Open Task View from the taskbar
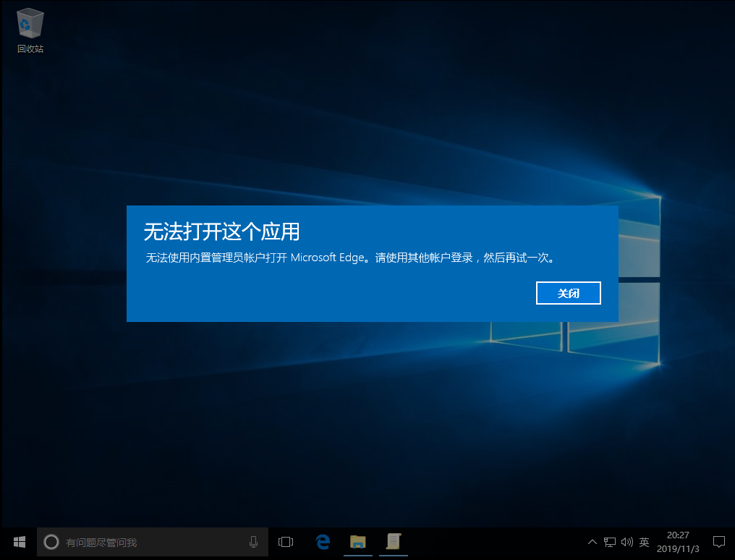The image size is (735, 560). pos(286,542)
